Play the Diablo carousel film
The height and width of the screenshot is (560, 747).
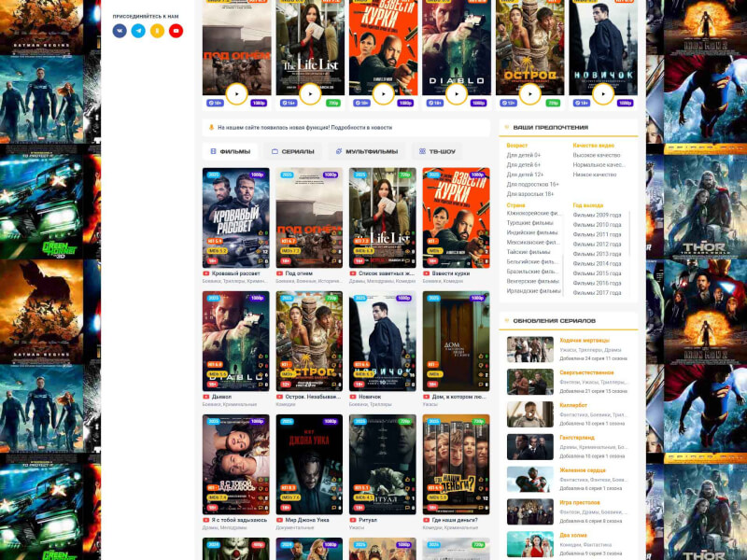pos(457,94)
